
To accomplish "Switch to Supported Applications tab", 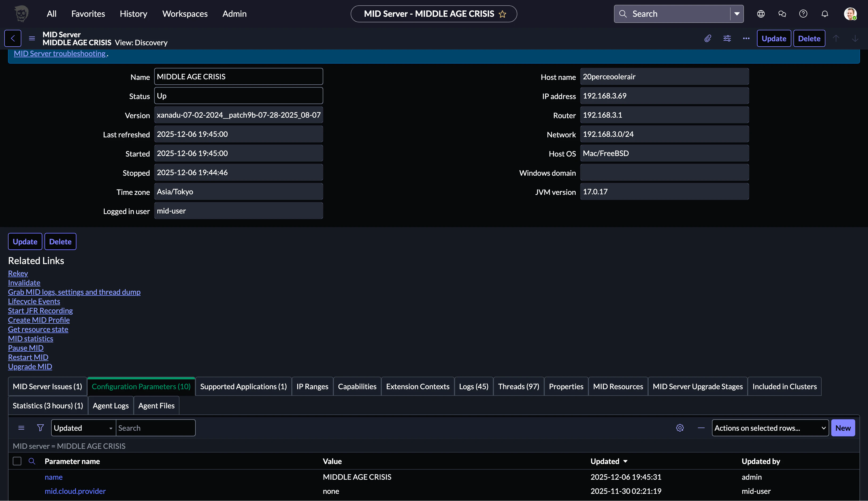I will (243, 387).
